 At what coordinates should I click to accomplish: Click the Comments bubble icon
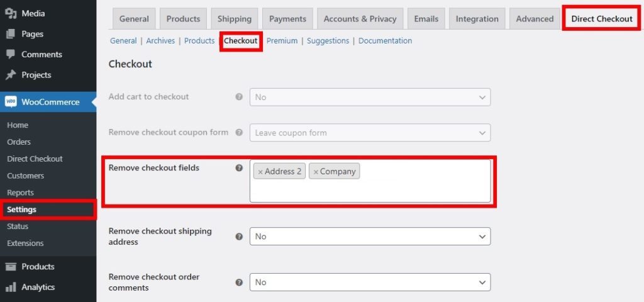11,54
